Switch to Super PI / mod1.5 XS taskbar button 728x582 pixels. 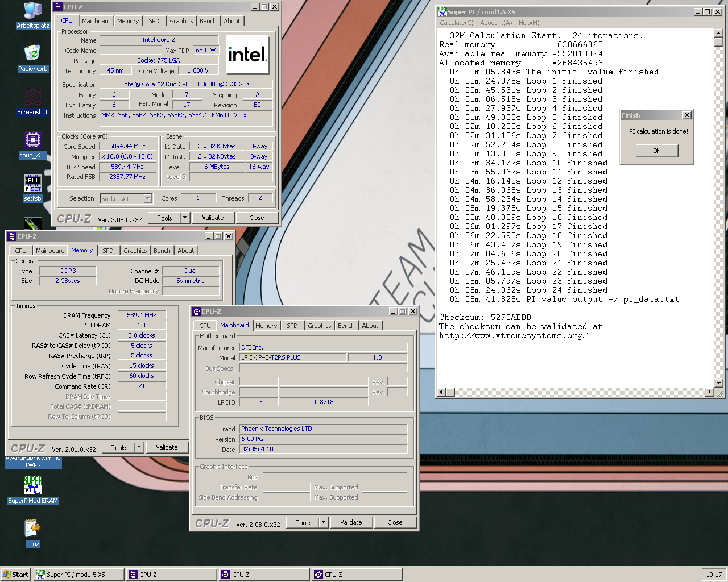(x=78, y=575)
